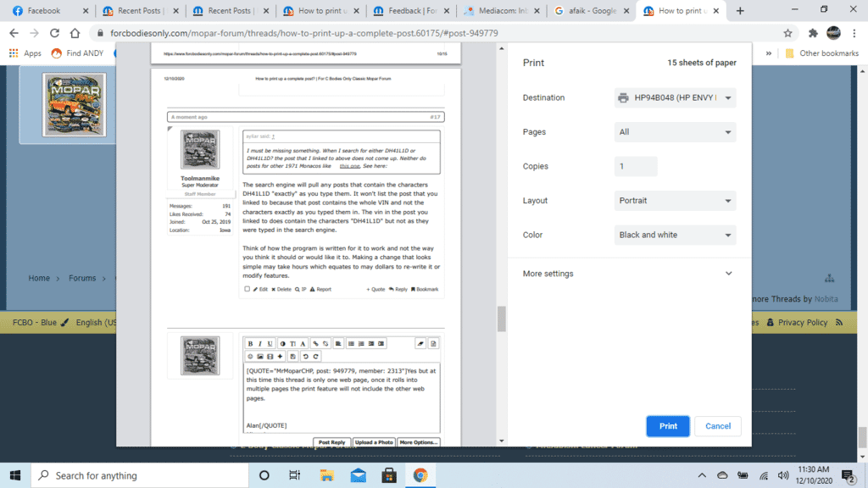
Task: Open the Mail app in the taskbar
Action: click(x=358, y=475)
